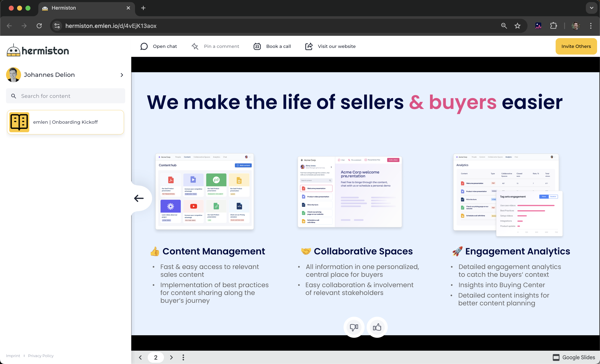
Task: Select the emlen Onboarding Kickoff item
Action: (65, 122)
